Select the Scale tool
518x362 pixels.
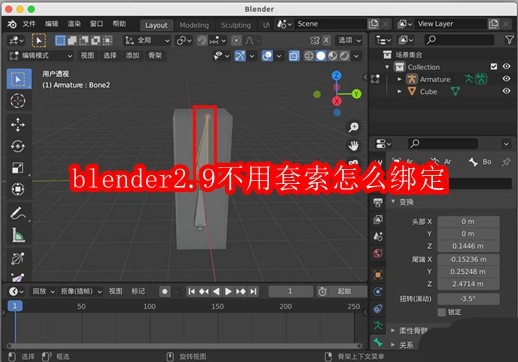point(18,168)
